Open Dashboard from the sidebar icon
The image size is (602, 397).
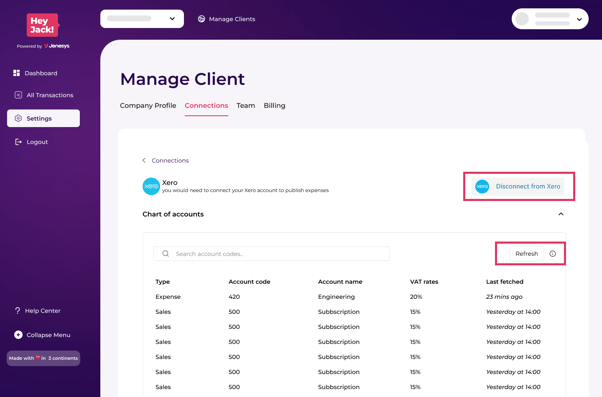(17, 73)
